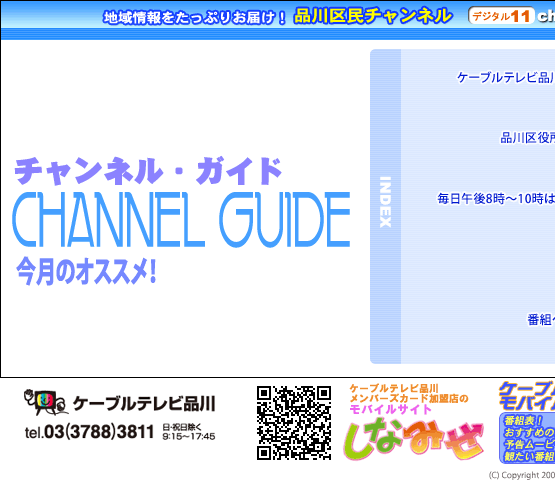
Task: Follow the 毎日午後8時〜10時は link
Action: [496, 199]
